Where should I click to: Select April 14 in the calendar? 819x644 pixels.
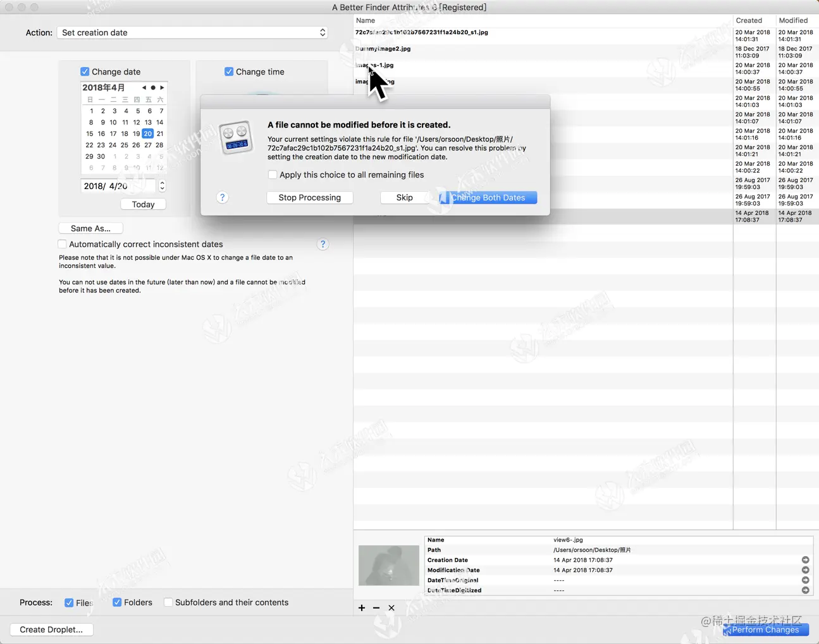click(x=159, y=122)
